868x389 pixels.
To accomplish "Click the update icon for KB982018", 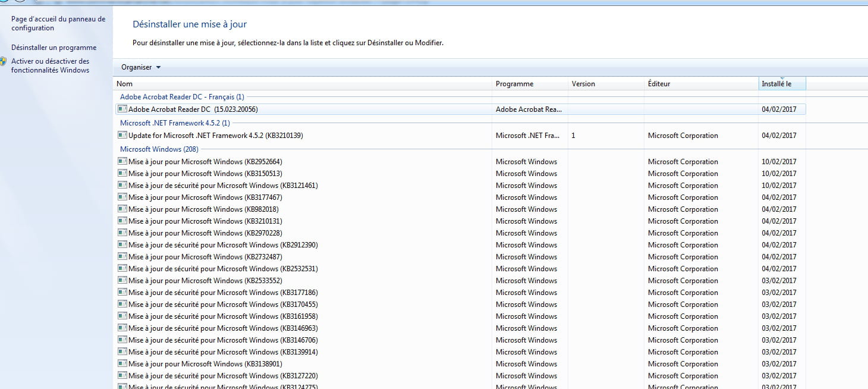I will pyautogui.click(x=122, y=209).
